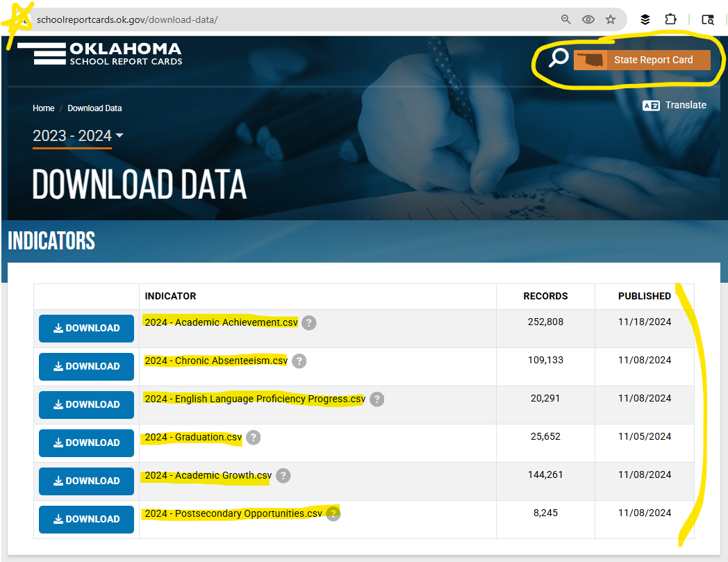Show help for Chronic Absenteeism indicator
The width and height of the screenshot is (728, 562).
point(299,361)
